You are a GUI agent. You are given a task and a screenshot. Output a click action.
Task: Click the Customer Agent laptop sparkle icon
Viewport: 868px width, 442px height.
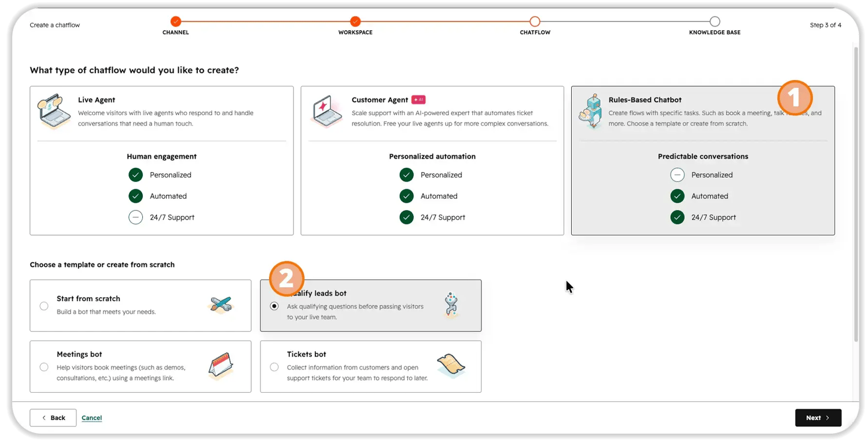(x=327, y=111)
